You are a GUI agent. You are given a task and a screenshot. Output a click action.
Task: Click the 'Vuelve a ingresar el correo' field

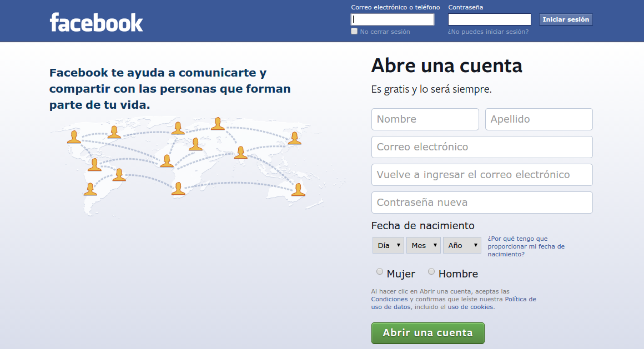[x=481, y=175]
